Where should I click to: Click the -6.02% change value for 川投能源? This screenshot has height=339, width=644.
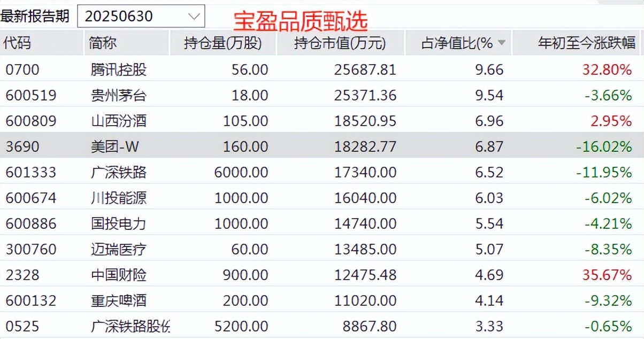[608, 198]
